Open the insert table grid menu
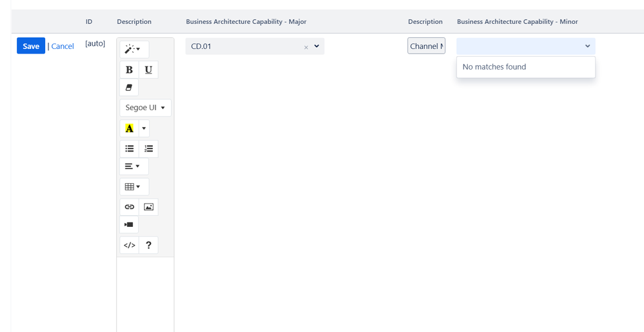This screenshot has width=644, height=332. coord(134,187)
